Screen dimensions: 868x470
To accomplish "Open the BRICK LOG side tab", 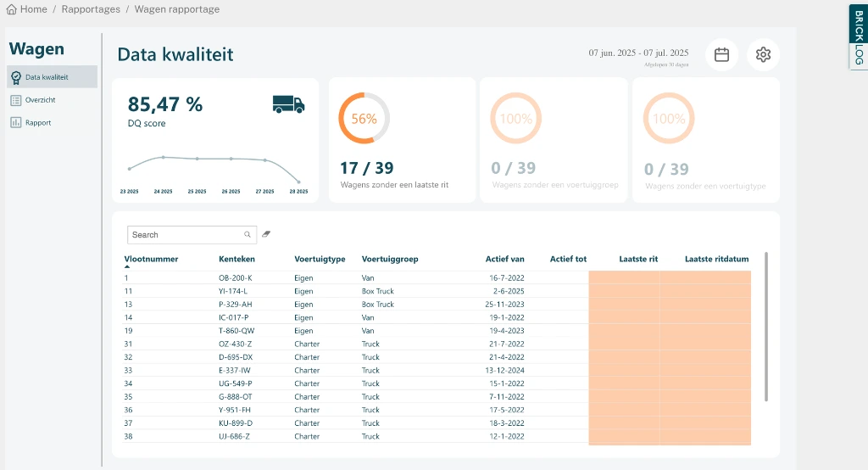I will pos(858,36).
